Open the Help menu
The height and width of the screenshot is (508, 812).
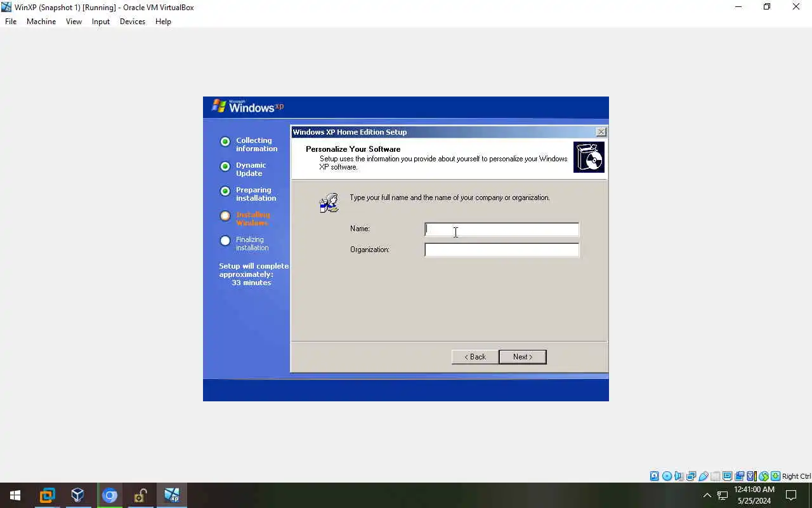click(163, 22)
